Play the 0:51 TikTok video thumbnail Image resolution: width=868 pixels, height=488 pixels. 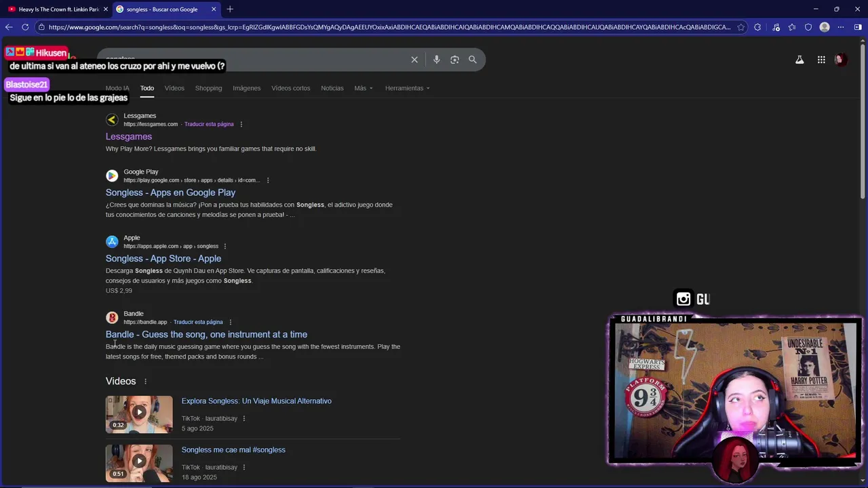pos(139,463)
